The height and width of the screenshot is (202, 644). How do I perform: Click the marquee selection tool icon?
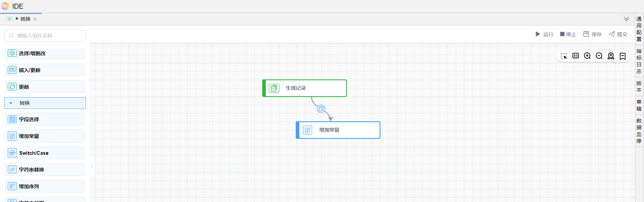[x=564, y=56]
